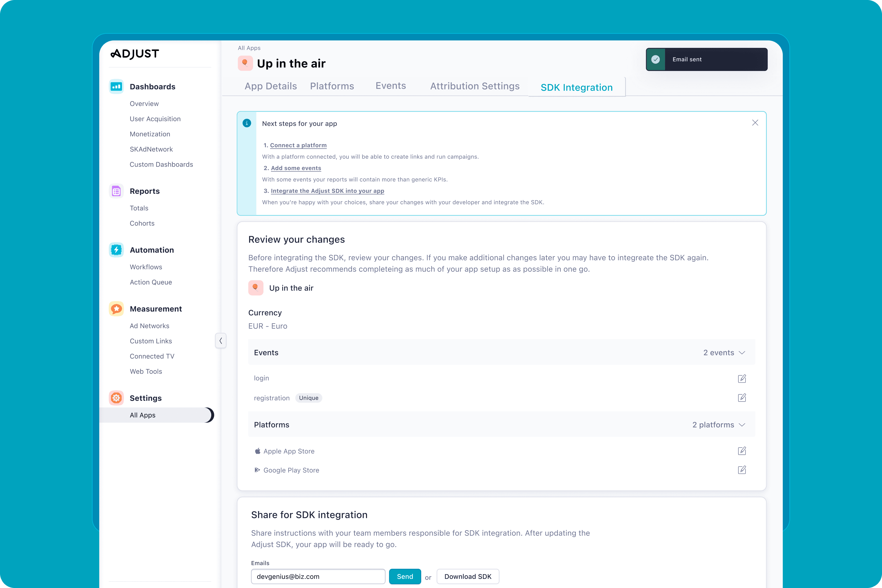Screen dimensions: 882x588
Task: Click the Download SDK button
Action: pyautogui.click(x=467, y=576)
